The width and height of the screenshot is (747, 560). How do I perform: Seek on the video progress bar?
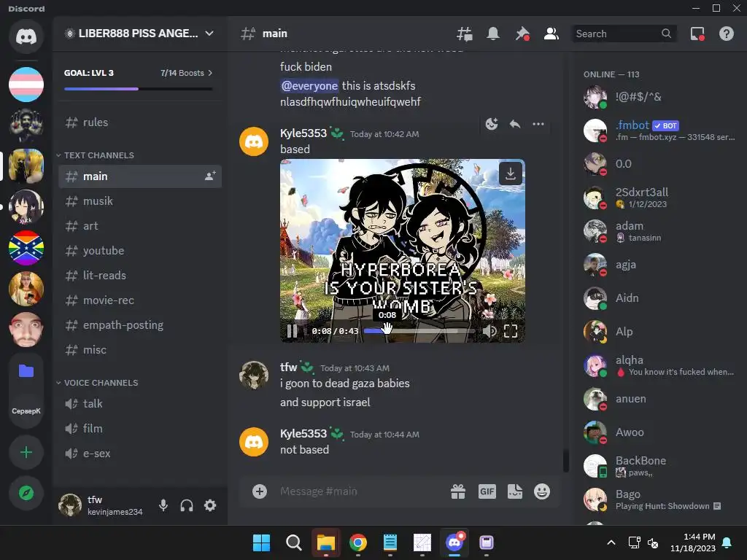(419, 331)
